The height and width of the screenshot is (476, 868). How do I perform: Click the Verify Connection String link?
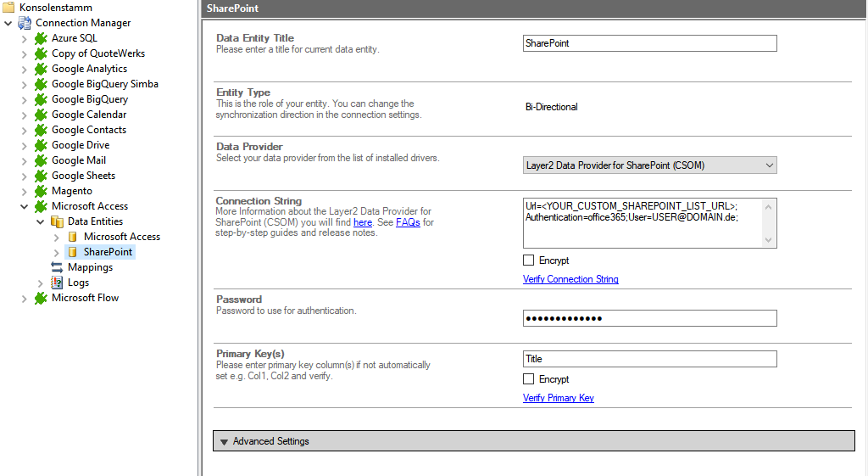[x=570, y=279]
